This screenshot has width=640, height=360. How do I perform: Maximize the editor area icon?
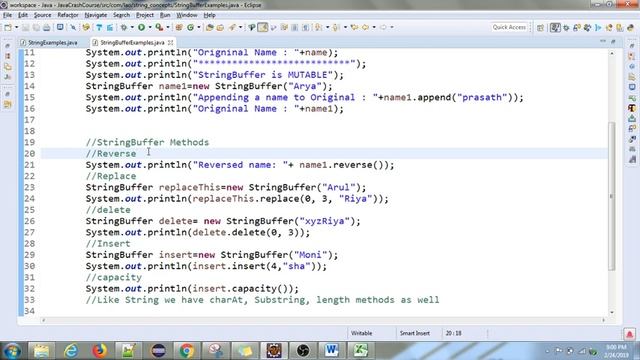(613, 42)
